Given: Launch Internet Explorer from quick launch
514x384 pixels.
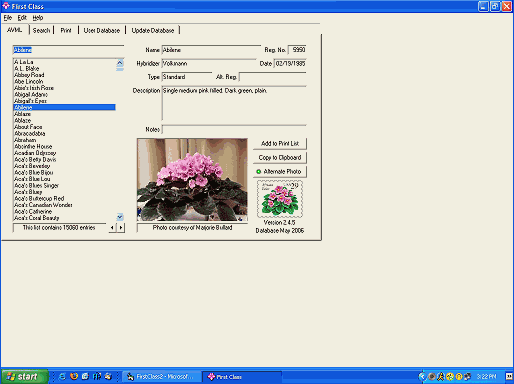Looking at the screenshot, I should (62, 377).
